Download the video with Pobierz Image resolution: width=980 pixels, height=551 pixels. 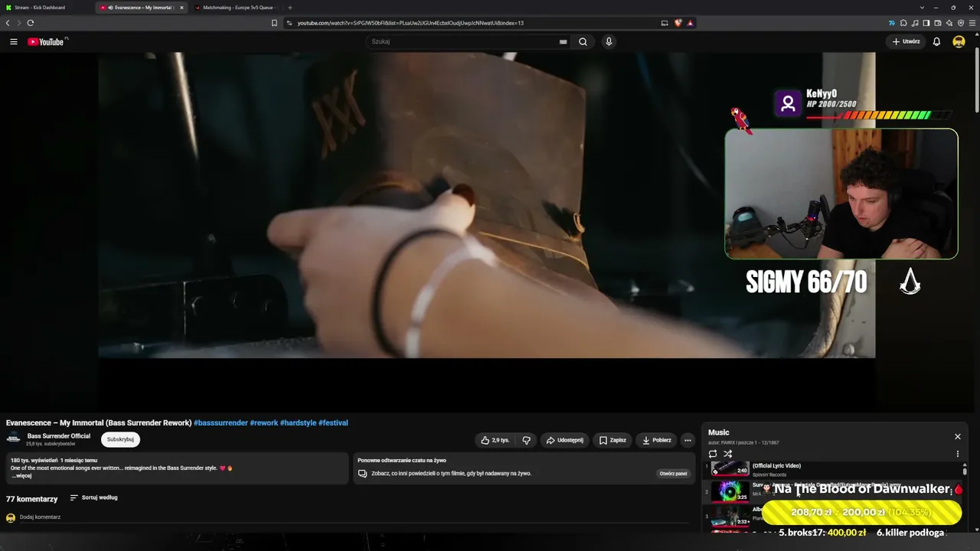tap(656, 440)
